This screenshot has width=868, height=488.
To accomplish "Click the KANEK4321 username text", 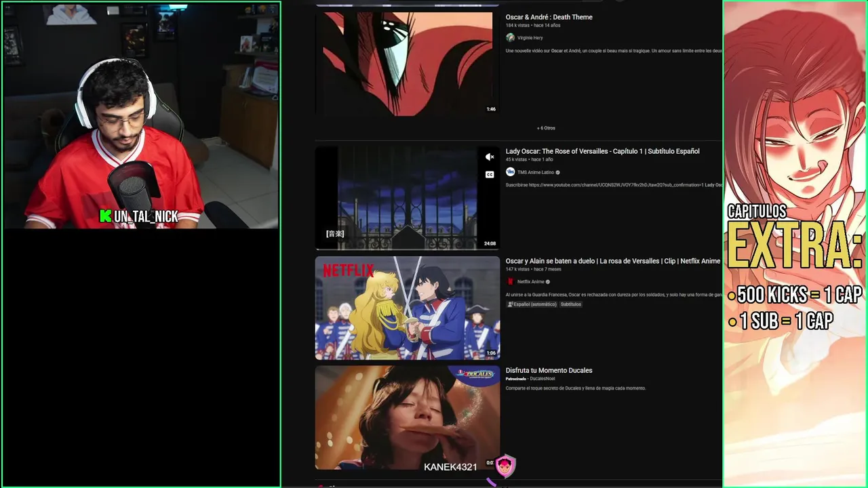I will (450, 467).
